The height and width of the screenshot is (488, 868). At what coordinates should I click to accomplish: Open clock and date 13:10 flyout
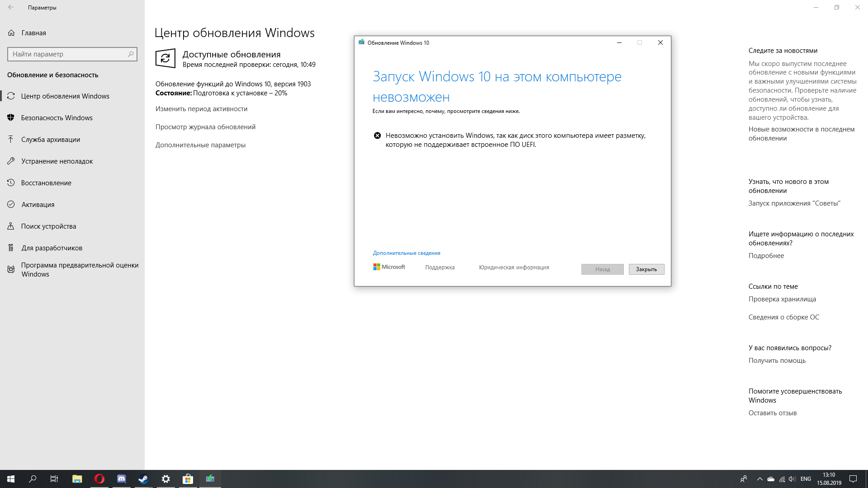coord(829,479)
